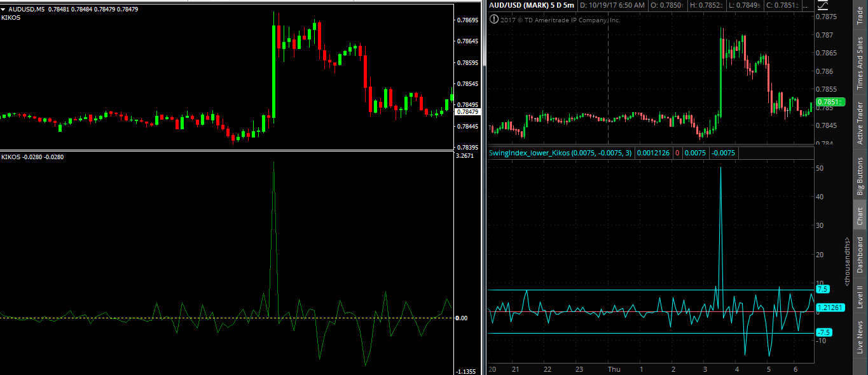Click the AUD/USD (MARK) 5 D 5m title

531,5
